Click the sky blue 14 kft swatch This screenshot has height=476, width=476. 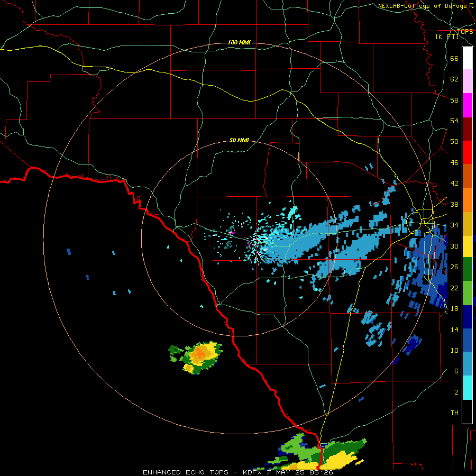pos(467,364)
